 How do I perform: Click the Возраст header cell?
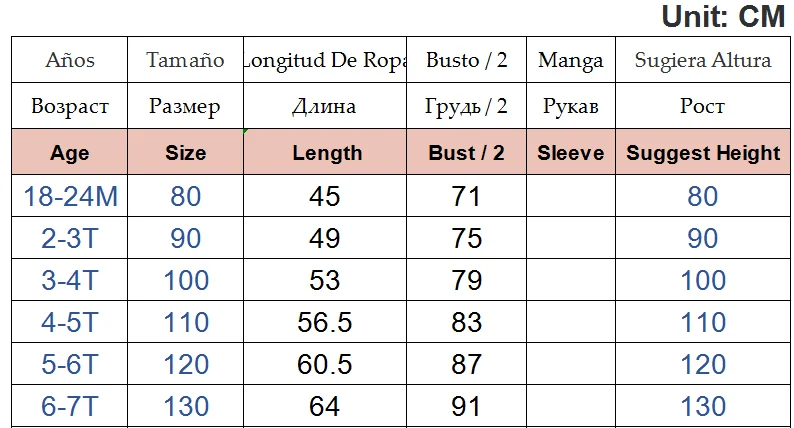coord(69,106)
